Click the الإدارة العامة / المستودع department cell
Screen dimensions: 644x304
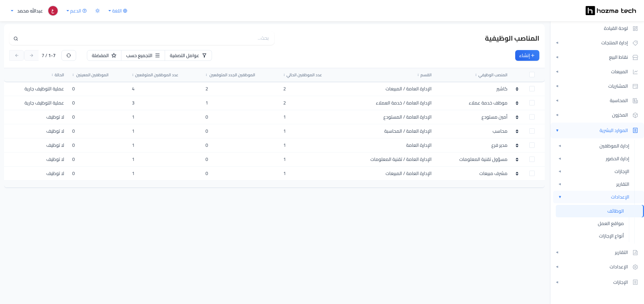[x=407, y=117]
